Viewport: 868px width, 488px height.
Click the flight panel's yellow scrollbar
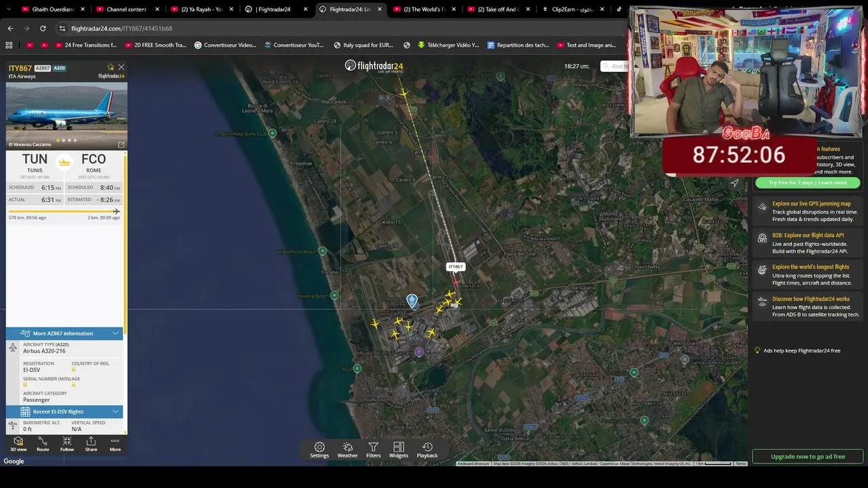click(125, 244)
